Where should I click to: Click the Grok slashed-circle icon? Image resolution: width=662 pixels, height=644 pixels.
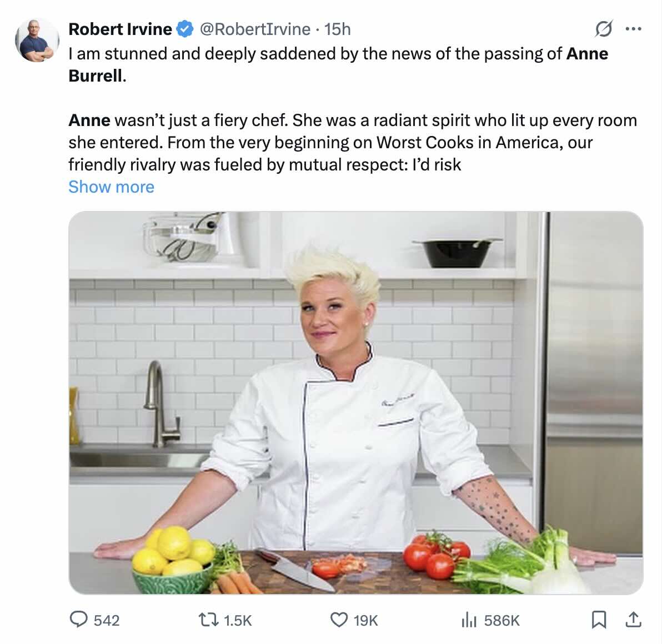(603, 29)
